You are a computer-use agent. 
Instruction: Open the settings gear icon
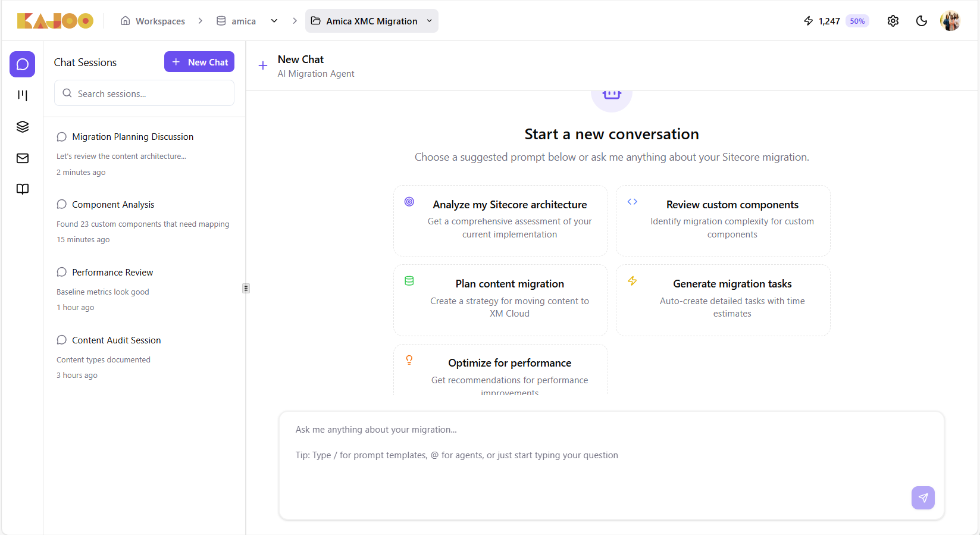[893, 21]
